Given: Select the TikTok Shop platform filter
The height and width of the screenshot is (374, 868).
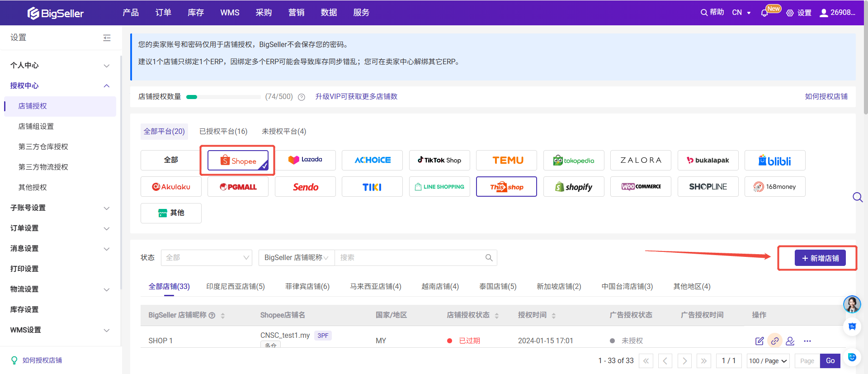Looking at the screenshot, I should [439, 160].
